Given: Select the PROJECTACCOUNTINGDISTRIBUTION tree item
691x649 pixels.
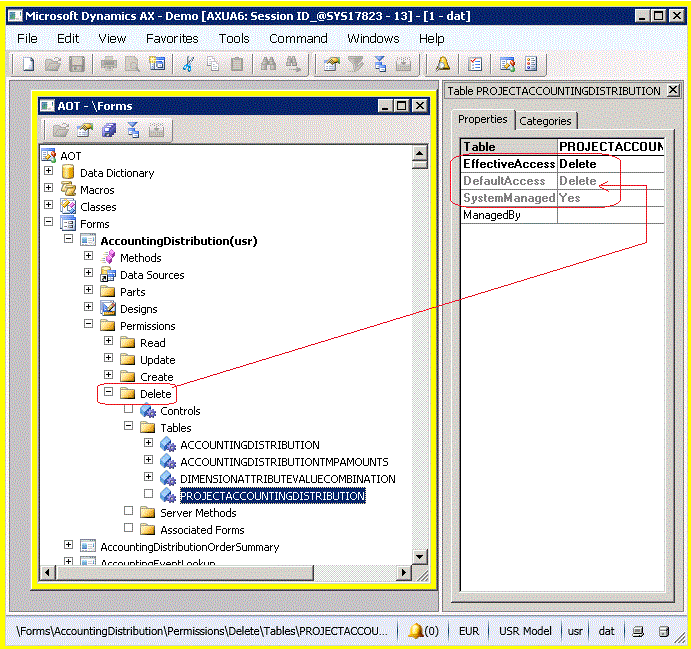Looking at the screenshot, I should tap(273, 496).
